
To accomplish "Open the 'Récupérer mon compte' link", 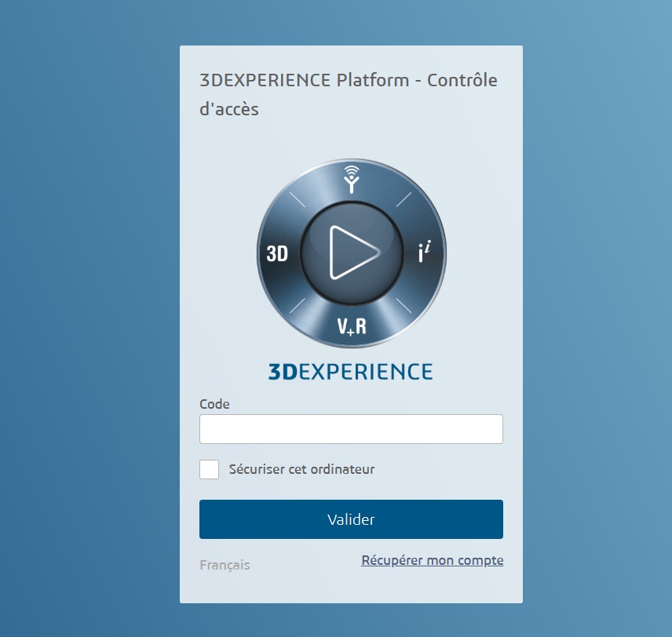I will (x=432, y=560).
